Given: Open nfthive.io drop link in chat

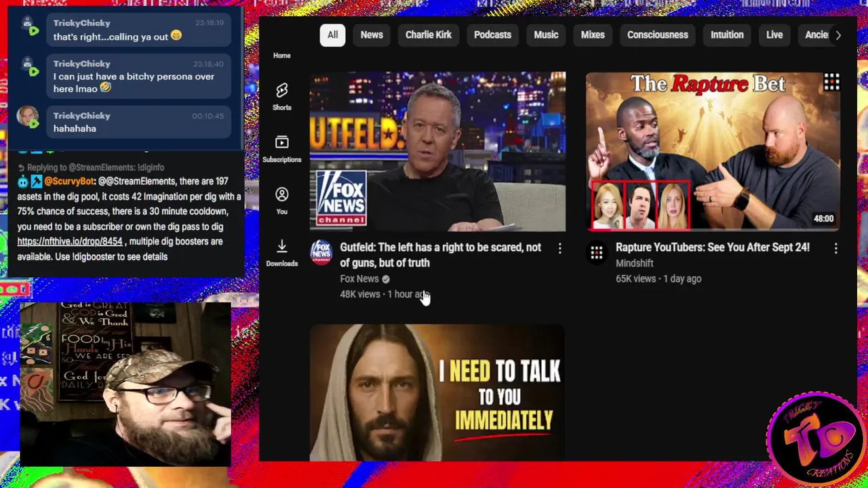Looking at the screenshot, I should coord(70,241).
